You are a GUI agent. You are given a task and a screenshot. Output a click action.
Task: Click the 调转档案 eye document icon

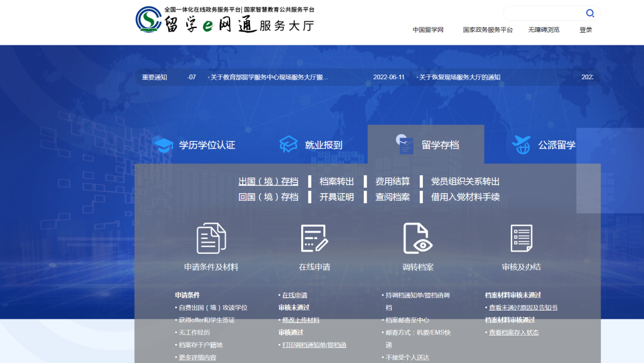[417, 238]
